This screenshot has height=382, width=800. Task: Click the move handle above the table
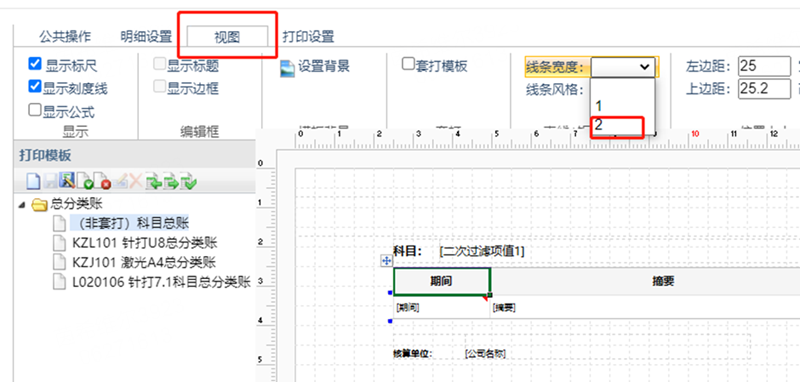(x=386, y=261)
